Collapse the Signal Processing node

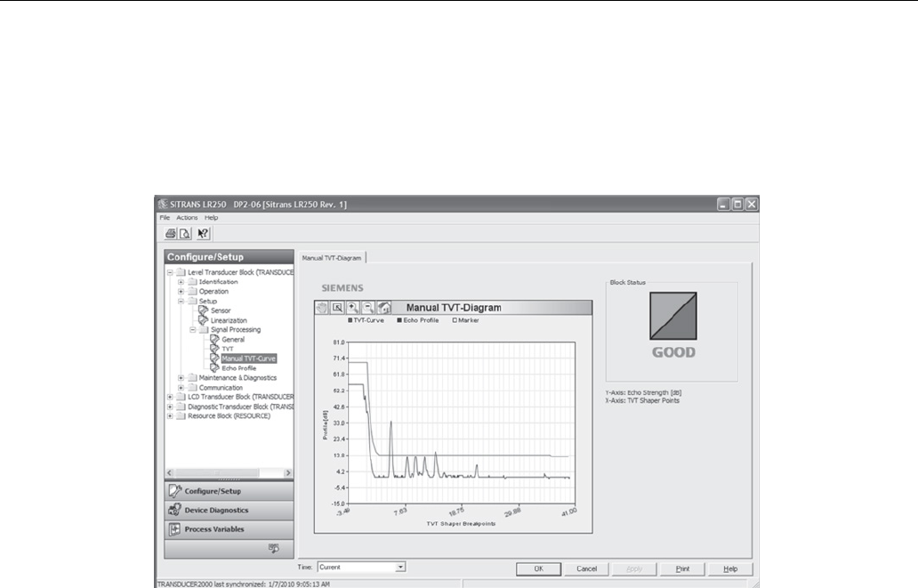pos(192,330)
